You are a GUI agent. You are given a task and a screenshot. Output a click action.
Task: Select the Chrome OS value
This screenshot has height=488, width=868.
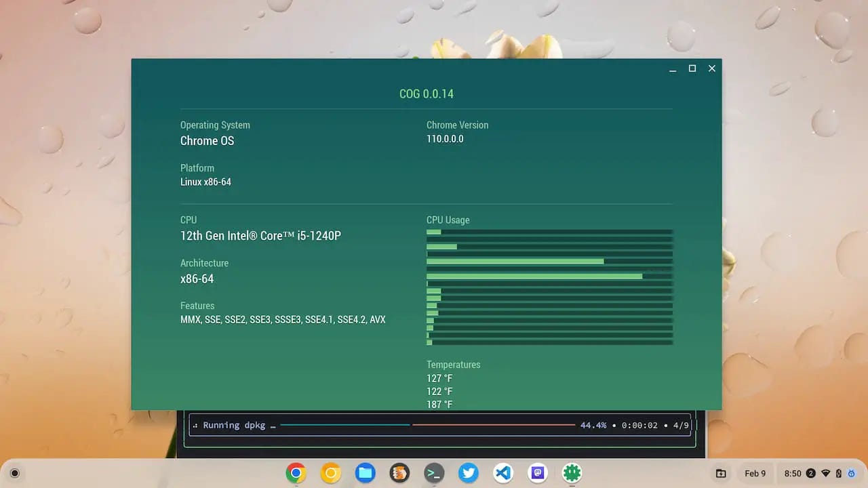(207, 141)
